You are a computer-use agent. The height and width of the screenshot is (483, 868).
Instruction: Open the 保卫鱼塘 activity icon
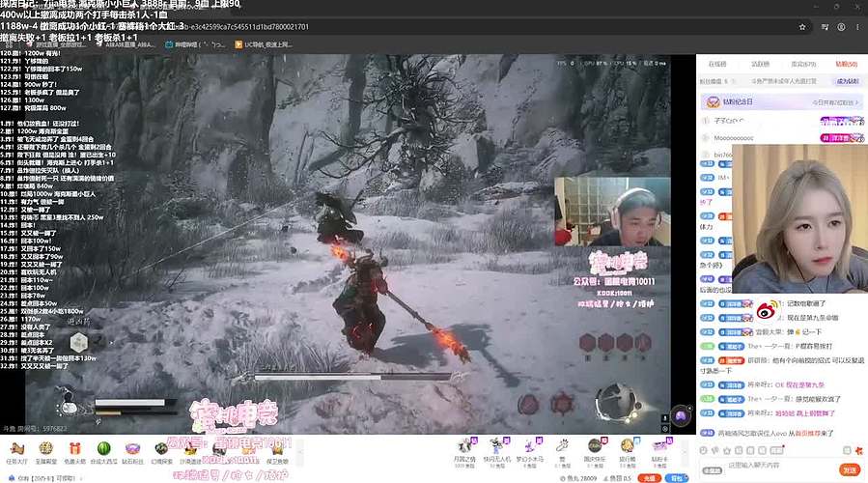click(277, 452)
